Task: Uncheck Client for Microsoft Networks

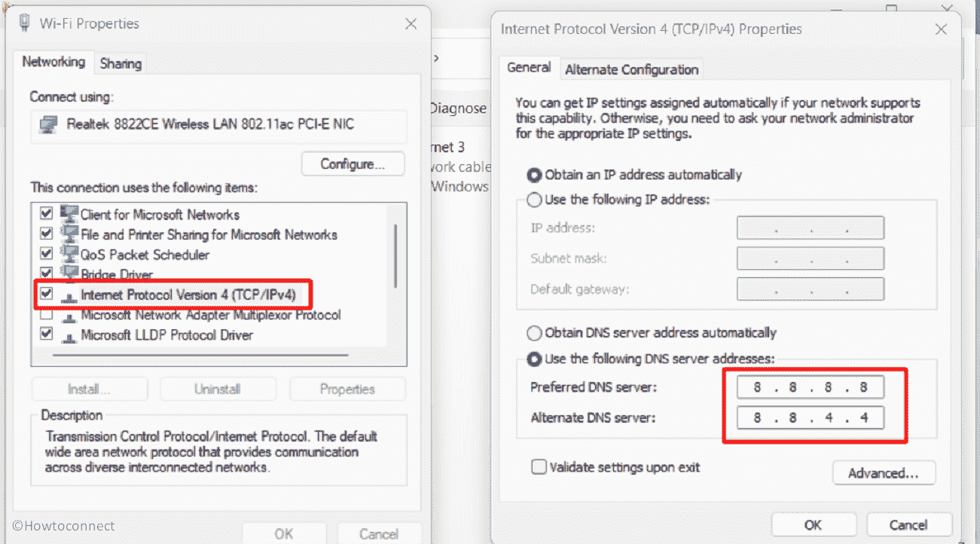Action: point(47,214)
